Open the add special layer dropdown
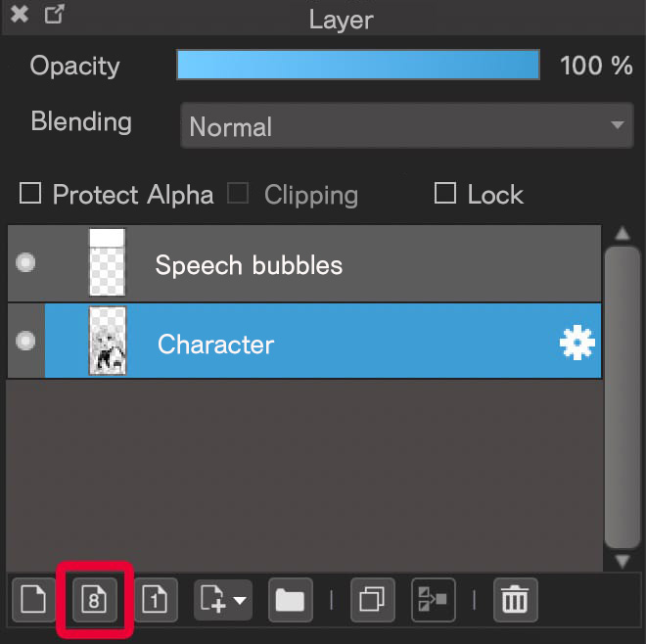The image size is (646, 644). point(223,600)
